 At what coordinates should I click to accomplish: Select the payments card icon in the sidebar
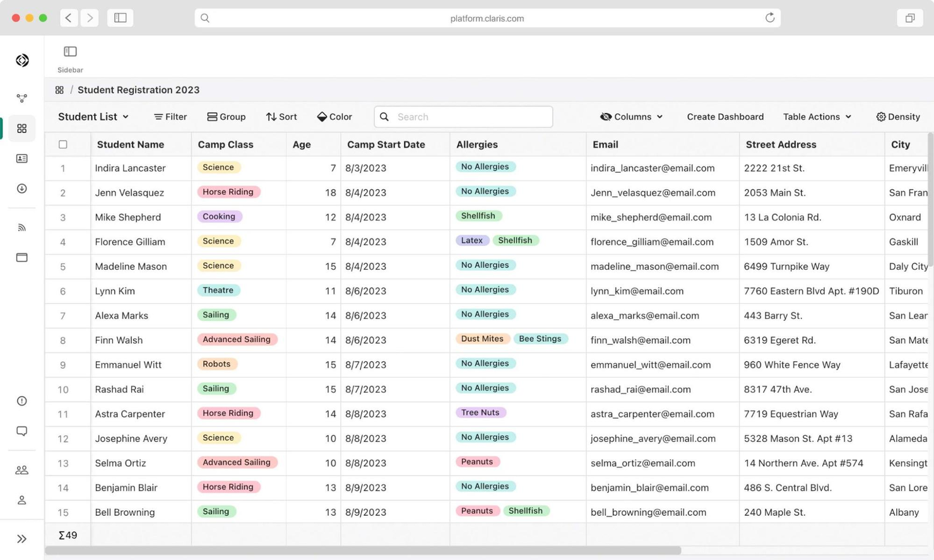click(21, 257)
